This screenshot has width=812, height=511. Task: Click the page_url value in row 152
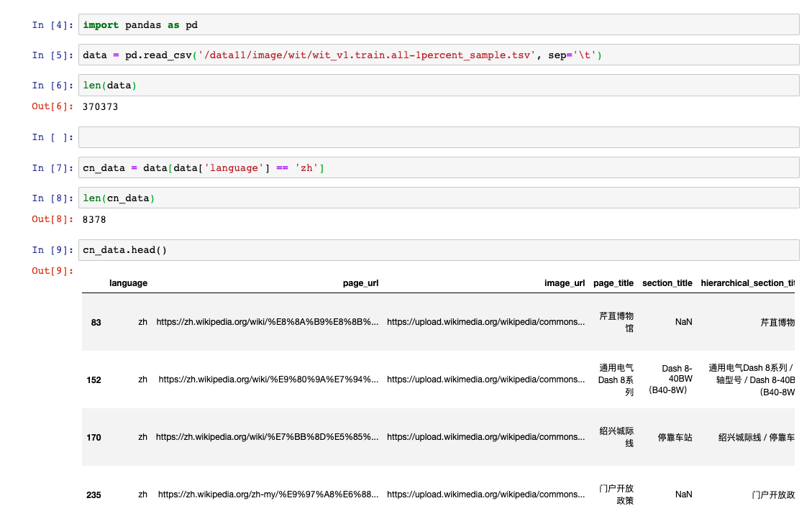coord(268,379)
